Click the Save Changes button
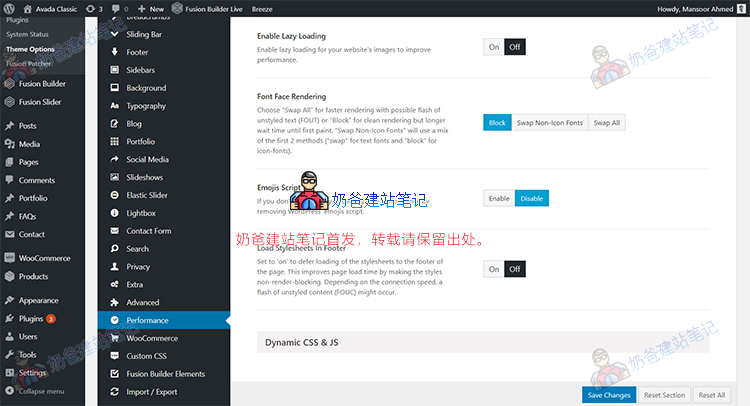The width and height of the screenshot is (750, 406). [x=608, y=395]
